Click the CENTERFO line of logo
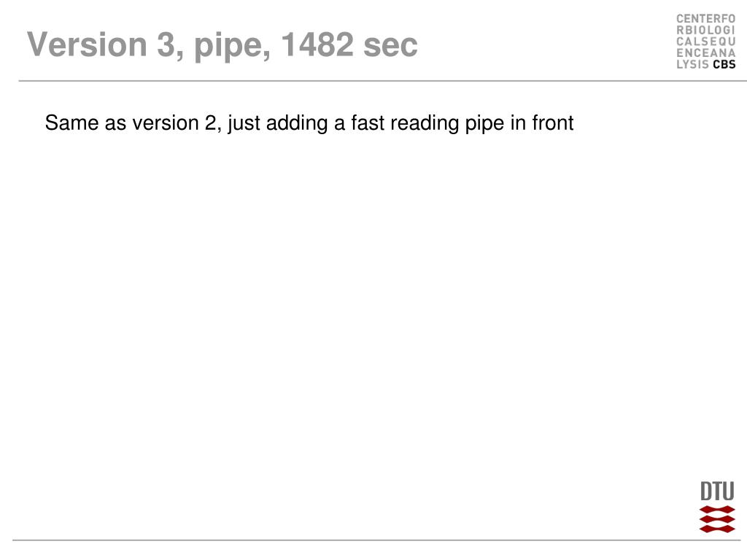This screenshot has width=747, height=560. click(706, 18)
